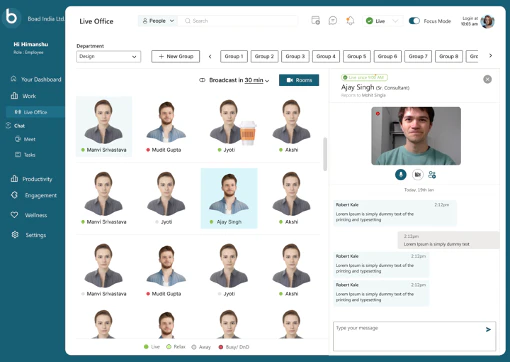Open the Live status dropdown
Screen dimensions: 510x362
382,21
